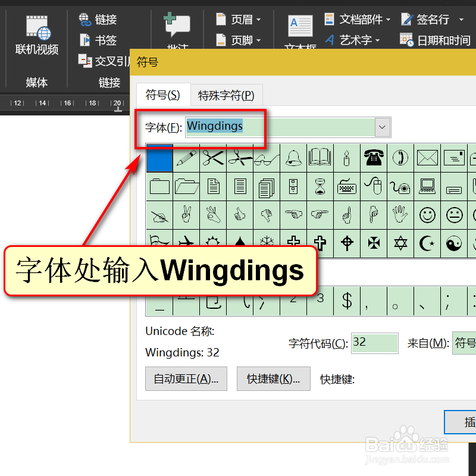This screenshot has height=476, width=476.
Task: Click the Online Video (联机视频) icon
Action: [37, 35]
